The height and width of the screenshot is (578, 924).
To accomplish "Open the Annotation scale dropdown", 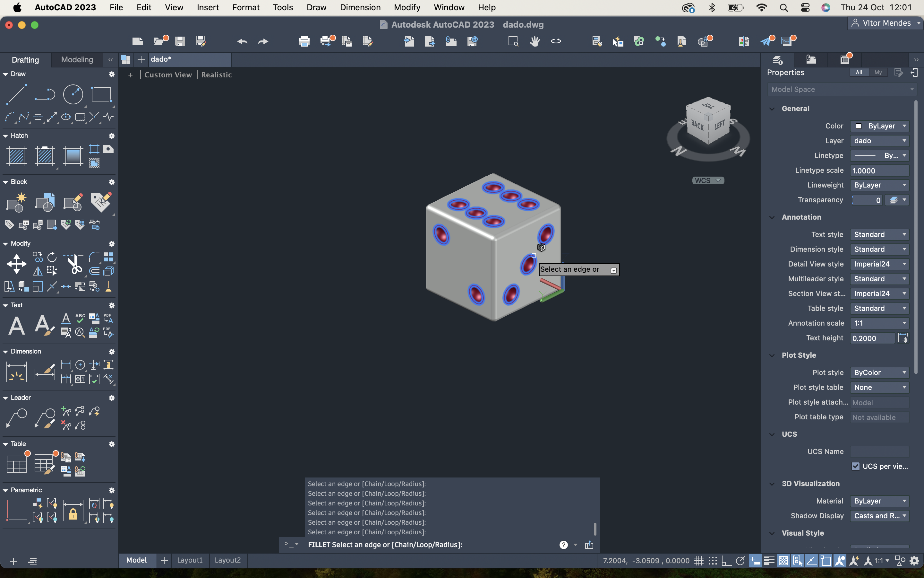I will coord(880,323).
